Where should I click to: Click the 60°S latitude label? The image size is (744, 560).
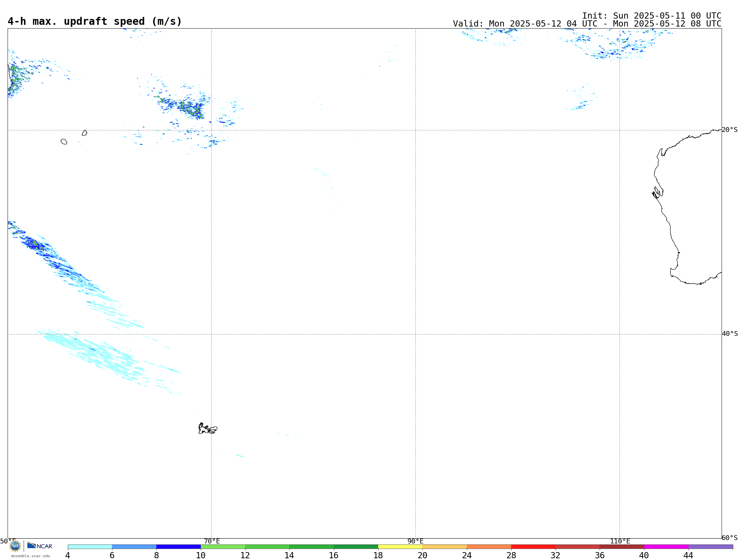[x=730, y=538]
